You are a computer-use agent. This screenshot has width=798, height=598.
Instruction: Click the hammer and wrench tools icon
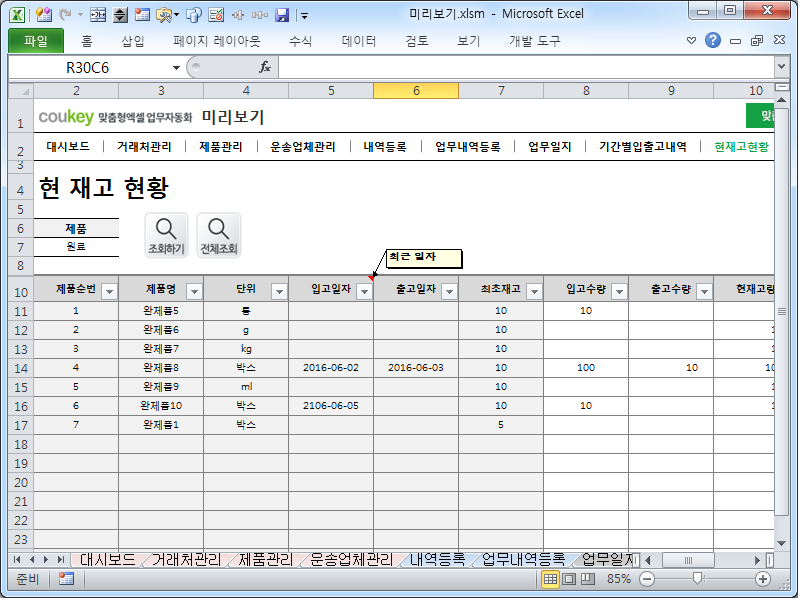(164, 15)
